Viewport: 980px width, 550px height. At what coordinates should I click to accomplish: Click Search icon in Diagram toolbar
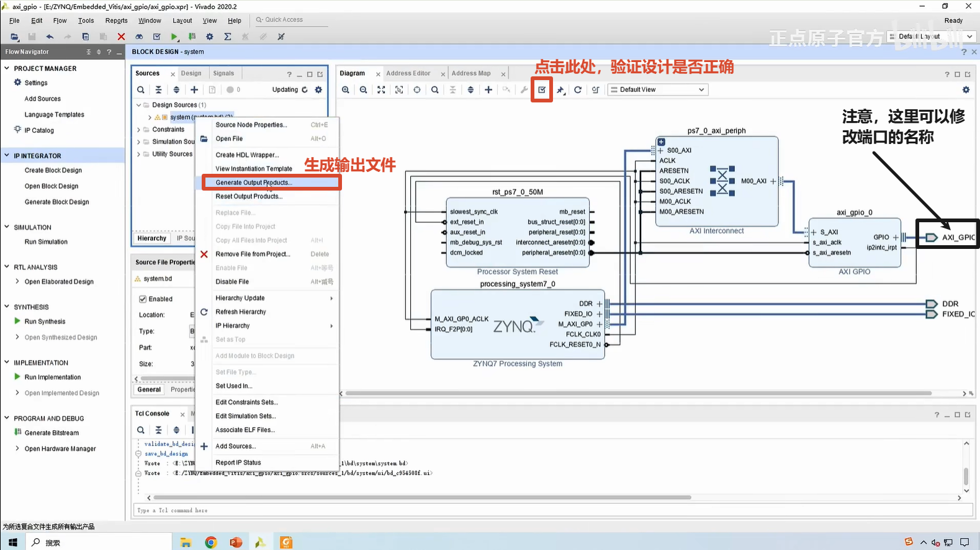point(435,90)
